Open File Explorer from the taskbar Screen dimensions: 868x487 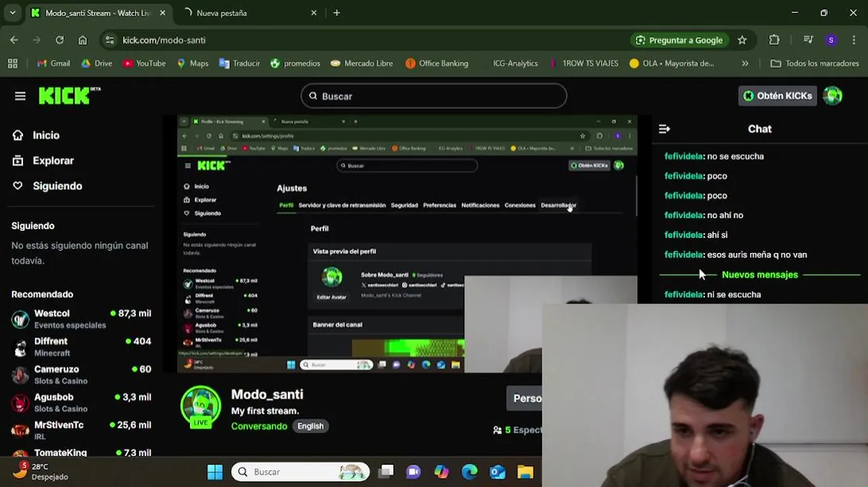(x=525, y=471)
